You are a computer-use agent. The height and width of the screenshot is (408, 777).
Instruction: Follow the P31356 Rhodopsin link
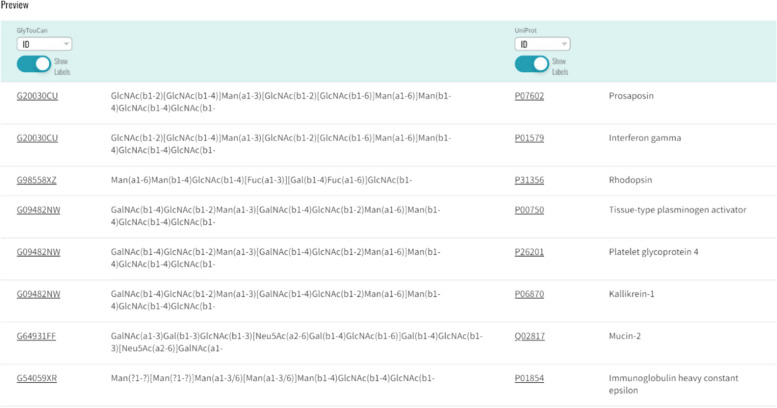pyautogui.click(x=529, y=180)
